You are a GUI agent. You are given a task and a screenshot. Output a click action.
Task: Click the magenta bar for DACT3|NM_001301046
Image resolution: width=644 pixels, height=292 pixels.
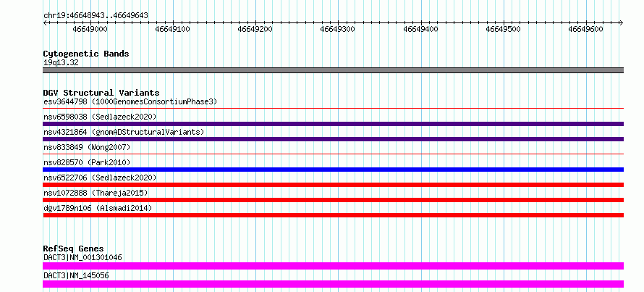pos(334,266)
